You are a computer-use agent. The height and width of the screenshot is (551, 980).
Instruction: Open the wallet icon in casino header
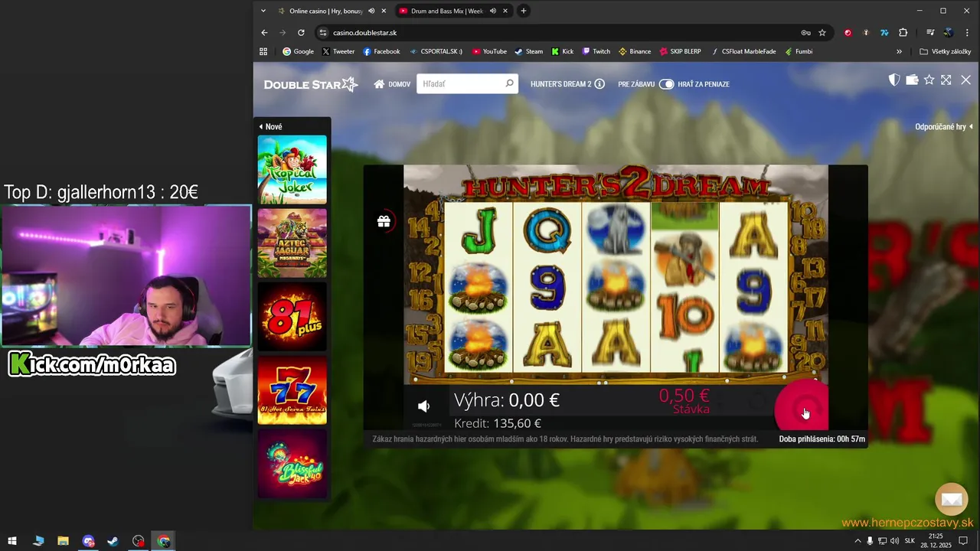(912, 80)
